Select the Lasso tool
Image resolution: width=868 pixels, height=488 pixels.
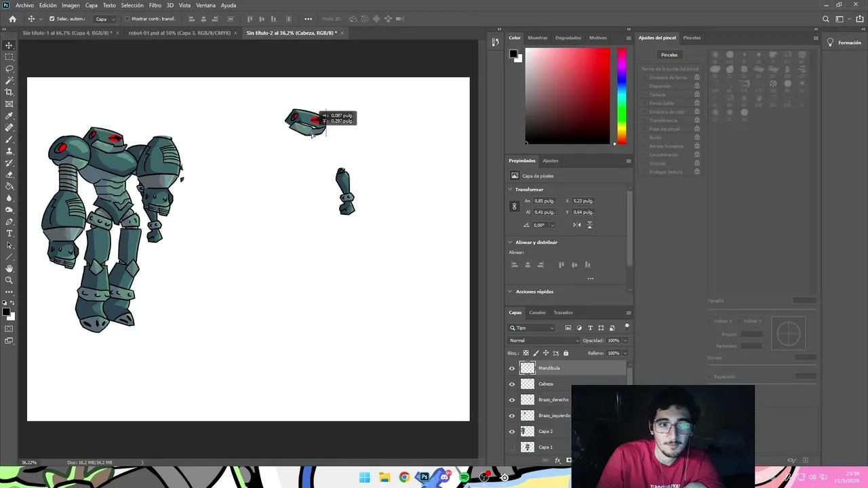pyautogui.click(x=9, y=68)
